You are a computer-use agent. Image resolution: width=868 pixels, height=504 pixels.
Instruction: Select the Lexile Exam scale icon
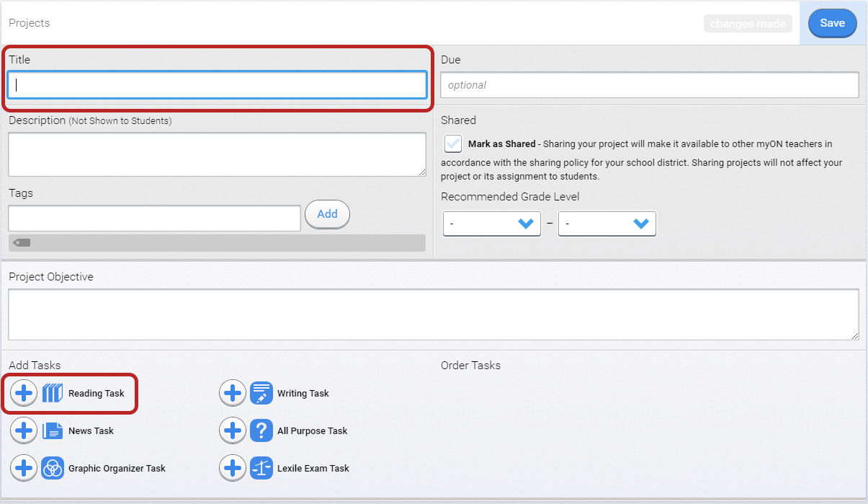[x=261, y=469]
